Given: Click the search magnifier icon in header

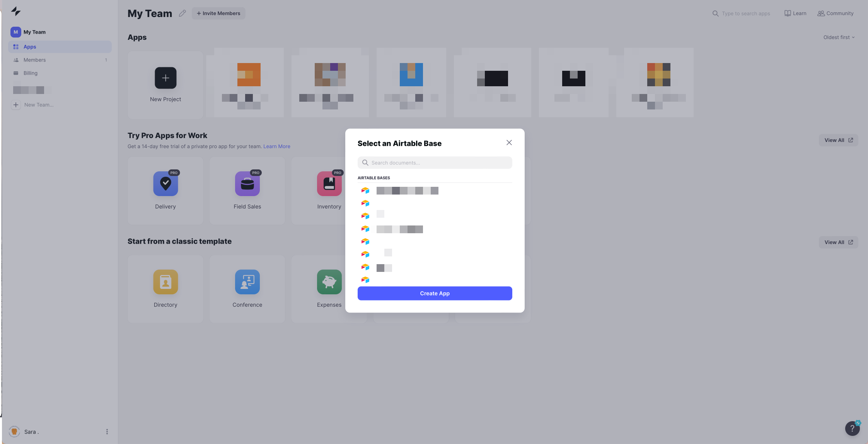Looking at the screenshot, I should point(716,14).
